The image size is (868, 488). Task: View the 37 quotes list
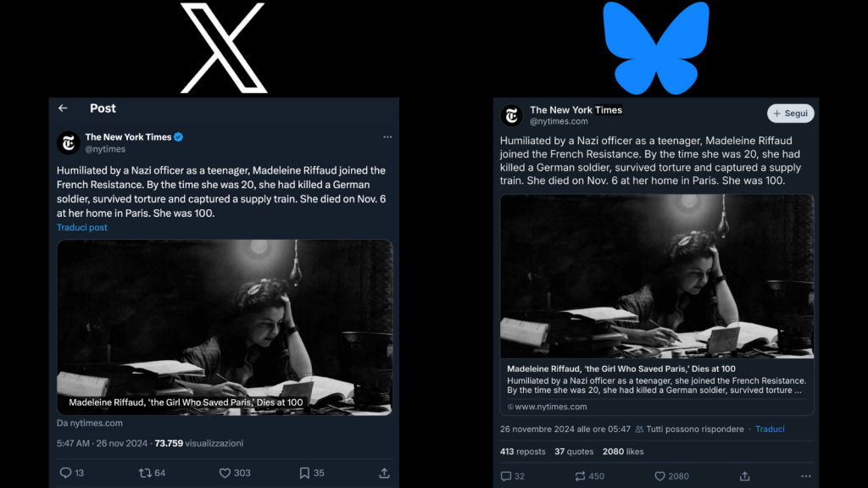(x=574, y=452)
